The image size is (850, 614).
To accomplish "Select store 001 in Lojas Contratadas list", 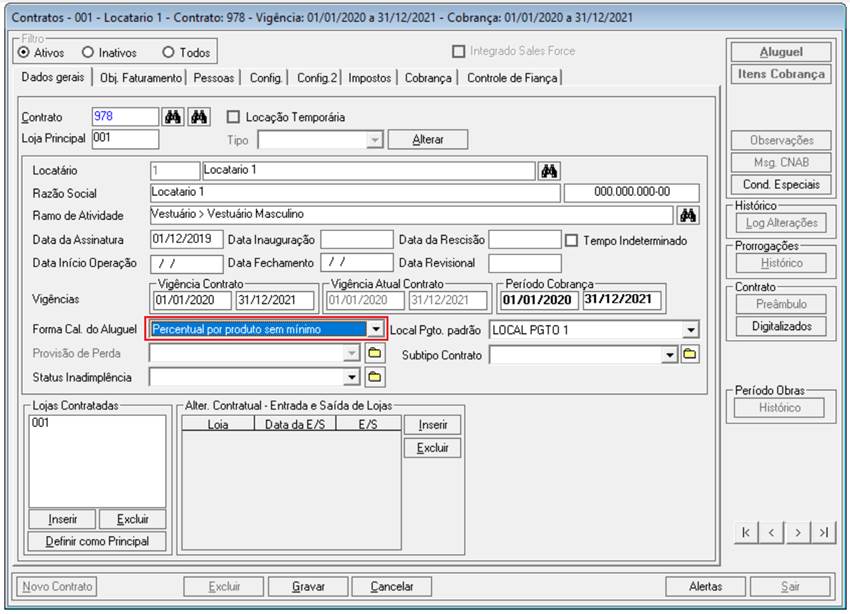I will (41, 423).
